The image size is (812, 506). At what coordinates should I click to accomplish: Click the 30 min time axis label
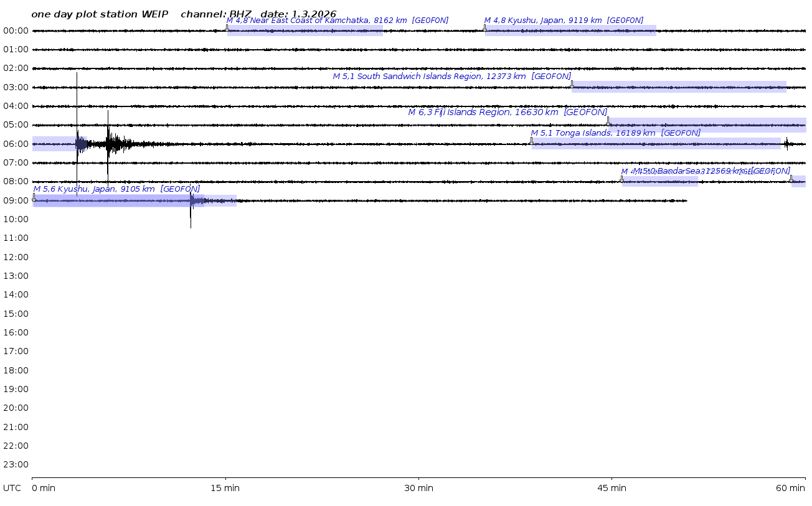pos(418,488)
